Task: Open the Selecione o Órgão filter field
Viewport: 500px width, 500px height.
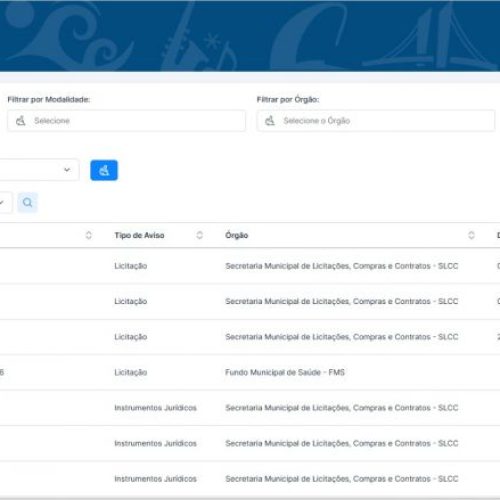Action: tap(376, 121)
